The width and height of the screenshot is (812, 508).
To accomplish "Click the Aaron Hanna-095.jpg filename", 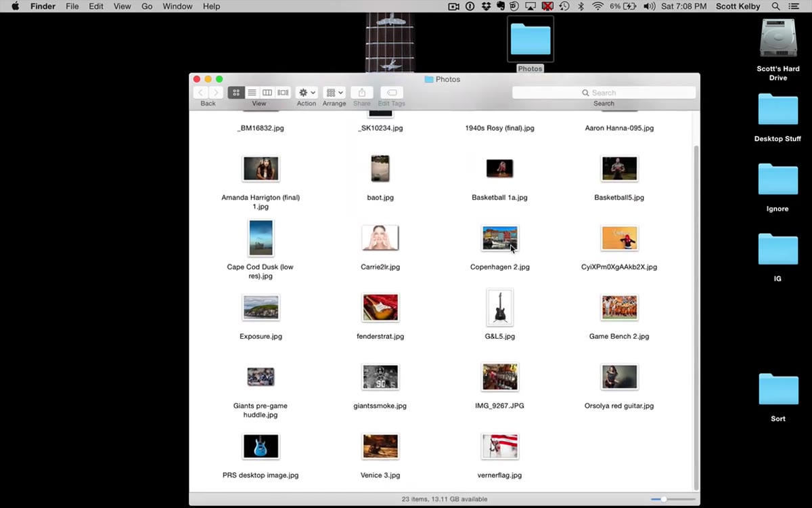I will 619,128.
